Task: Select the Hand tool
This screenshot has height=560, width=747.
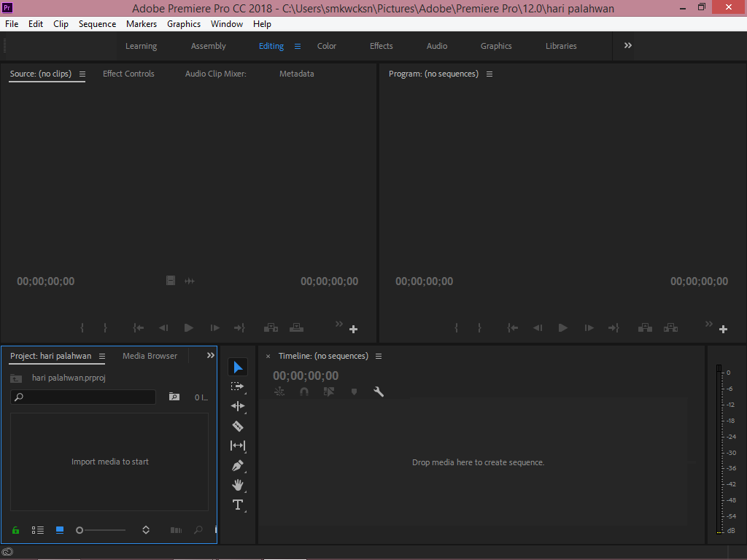Action: [x=238, y=485]
